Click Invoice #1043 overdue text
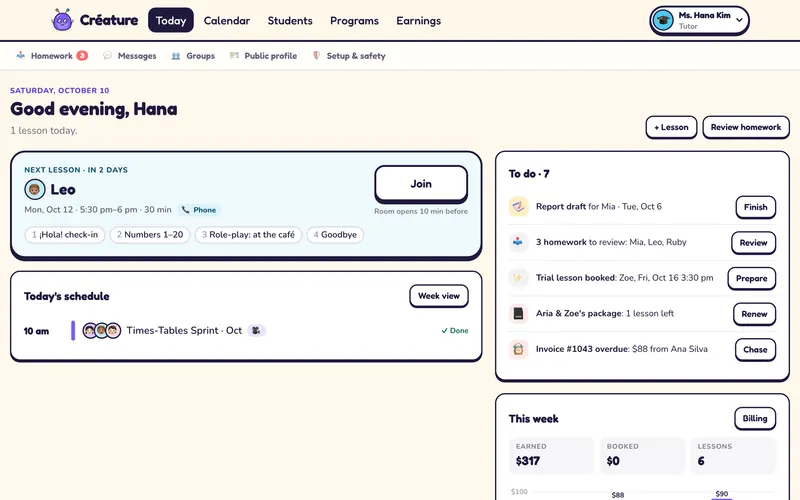The image size is (800, 500). coord(621,349)
